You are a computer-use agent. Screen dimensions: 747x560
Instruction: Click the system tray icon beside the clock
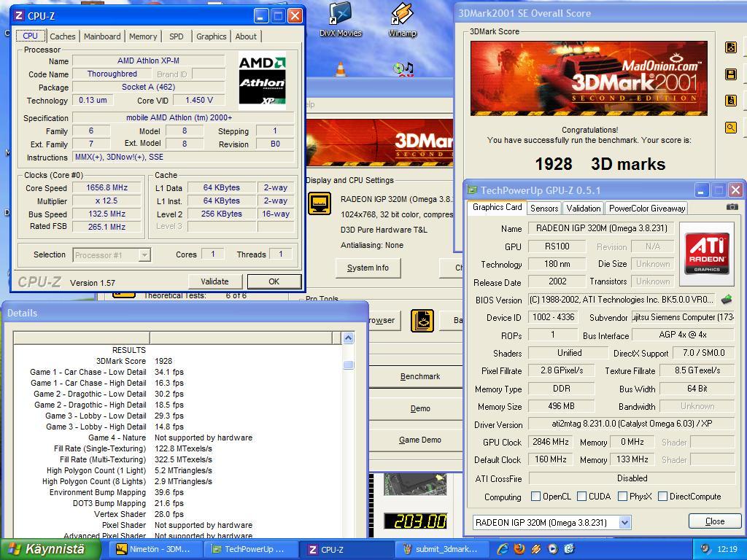click(705, 549)
